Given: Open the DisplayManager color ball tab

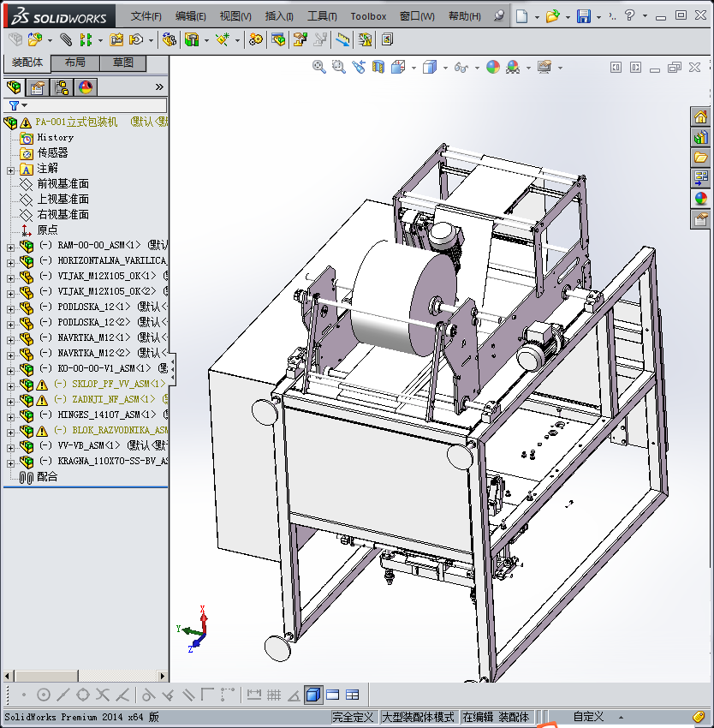Looking at the screenshot, I should point(86,87).
